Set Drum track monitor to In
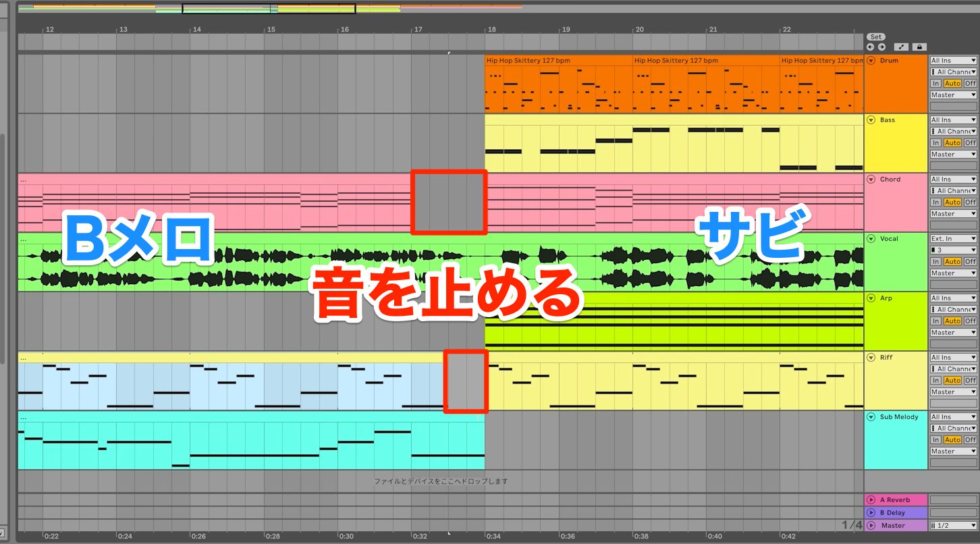Viewport: 980px width, 544px height. point(935,84)
